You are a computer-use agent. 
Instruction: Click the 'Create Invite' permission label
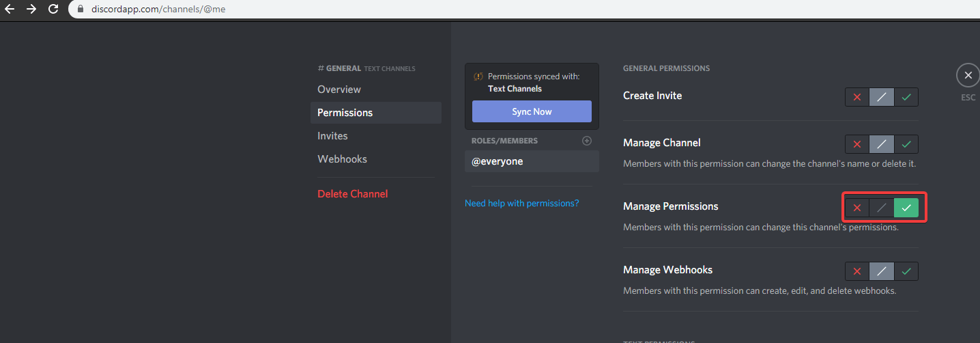coord(652,96)
